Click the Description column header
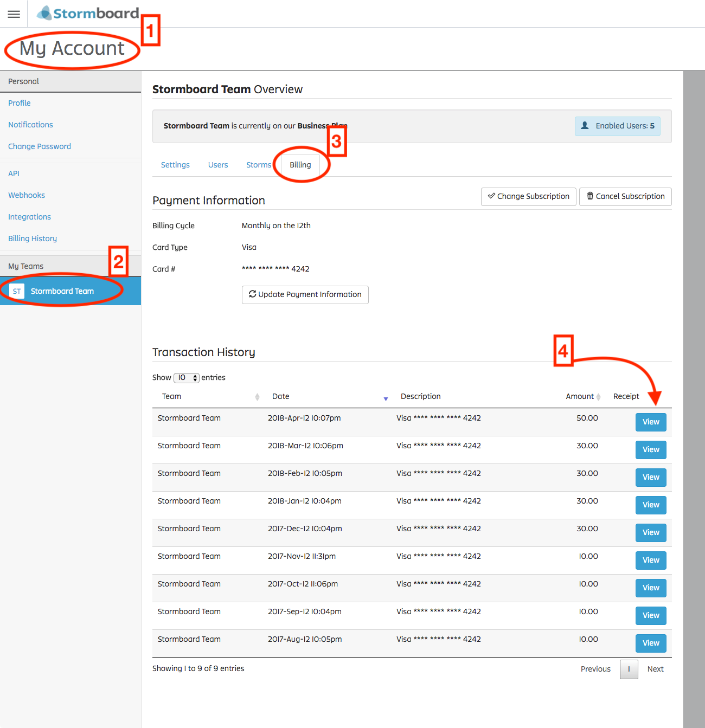Viewport: 705px width, 728px height. 421,396
